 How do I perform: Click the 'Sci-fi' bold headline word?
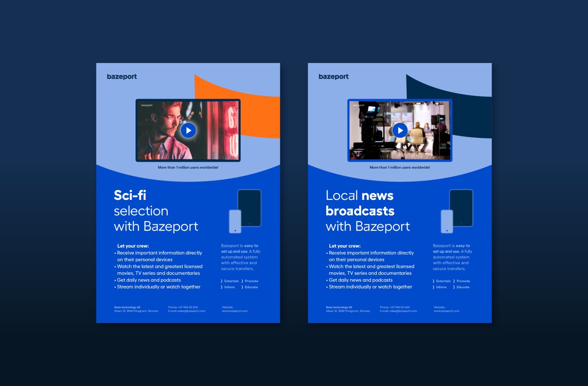point(130,195)
